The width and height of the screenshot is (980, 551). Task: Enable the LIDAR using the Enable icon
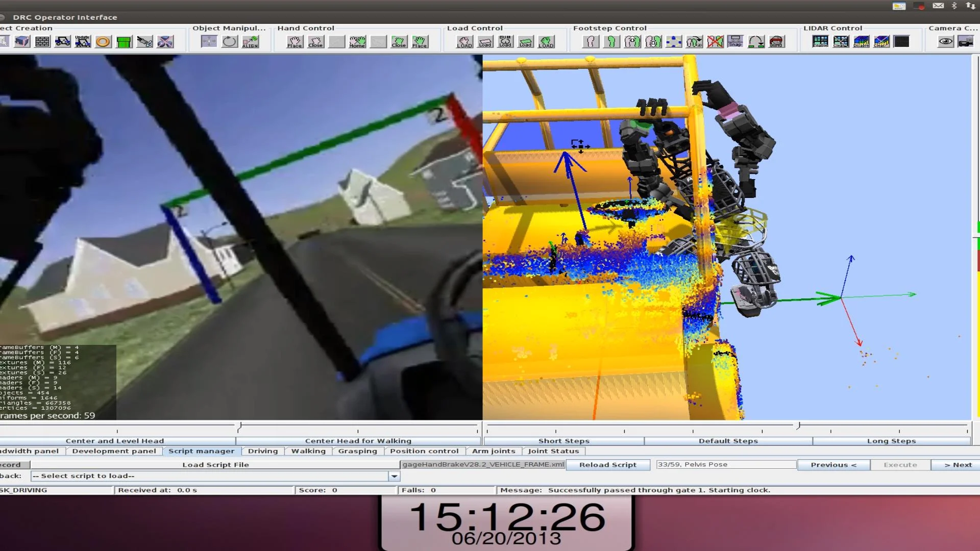pos(820,42)
